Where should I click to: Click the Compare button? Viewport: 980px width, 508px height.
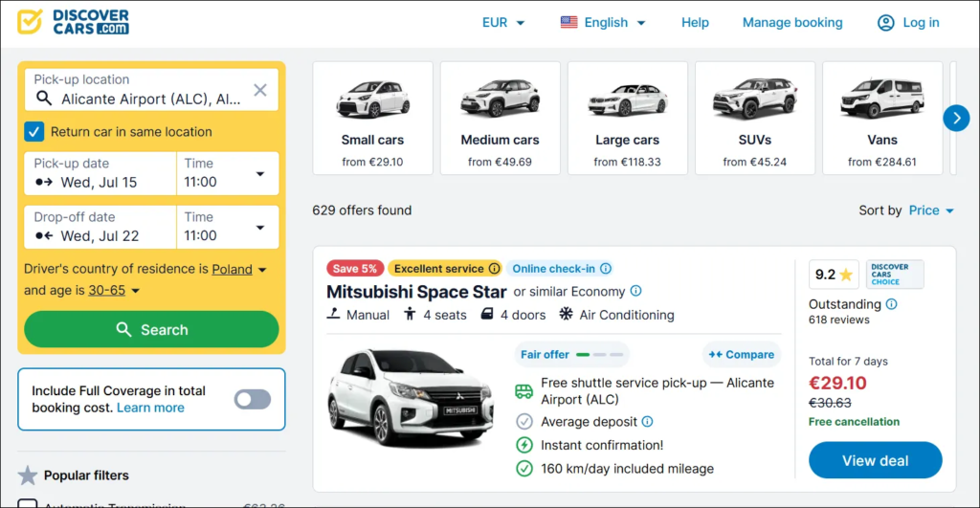click(742, 354)
